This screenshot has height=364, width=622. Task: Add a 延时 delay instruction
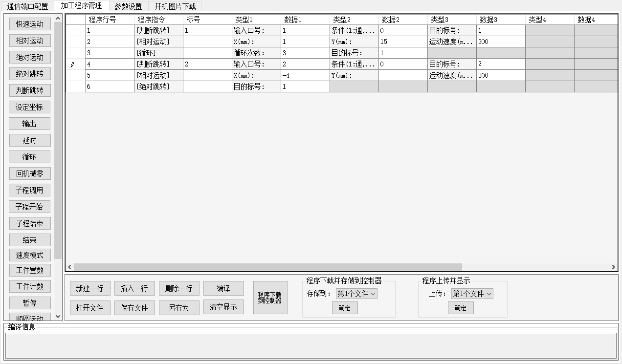[30, 140]
